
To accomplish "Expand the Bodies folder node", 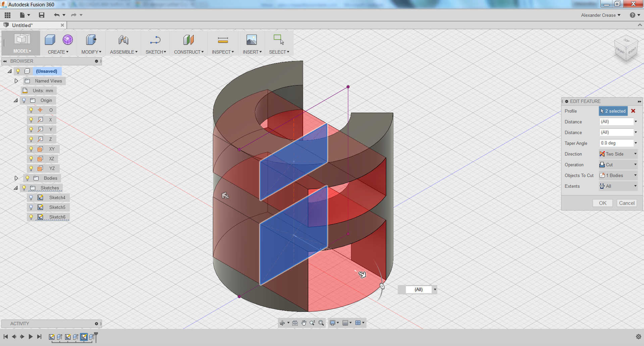I will (16, 178).
